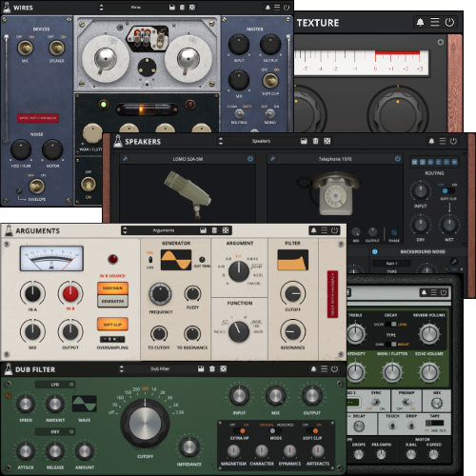Toggle the Soft Clip switch in Speakers

[x=447, y=191]
